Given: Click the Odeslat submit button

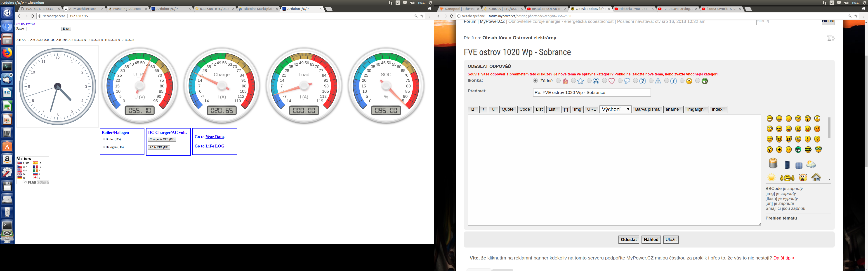Looking at the screenshot, I should pyautogui.click(x=628, y=239).
